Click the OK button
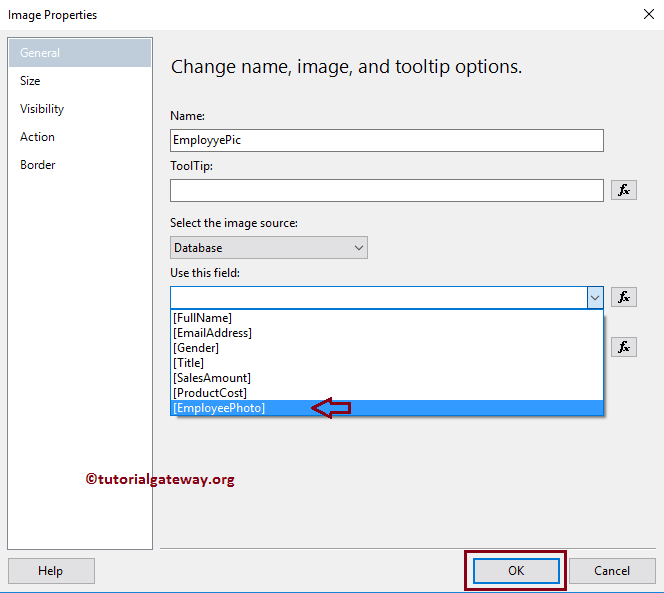The image size is (664, 593). (516, 571)
